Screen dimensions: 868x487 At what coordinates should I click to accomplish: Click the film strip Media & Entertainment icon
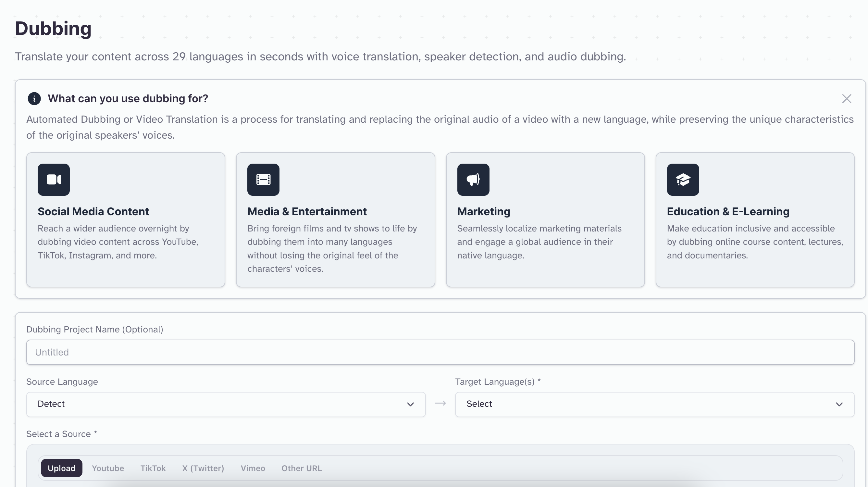(263, 180)
